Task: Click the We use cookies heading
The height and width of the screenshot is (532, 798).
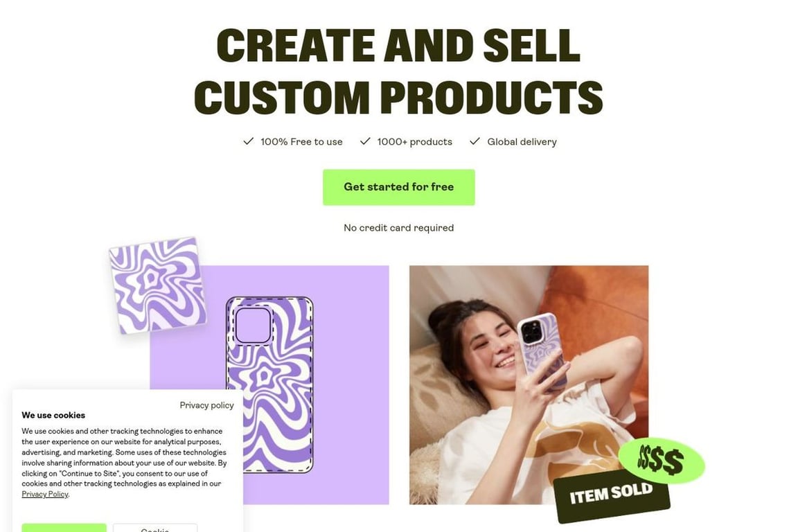Action: tap(53, 415)
